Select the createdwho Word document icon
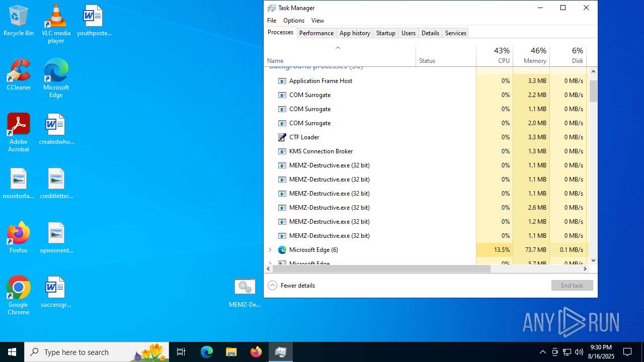This screenshot has height=362, width=644. [x=56, y=129]
